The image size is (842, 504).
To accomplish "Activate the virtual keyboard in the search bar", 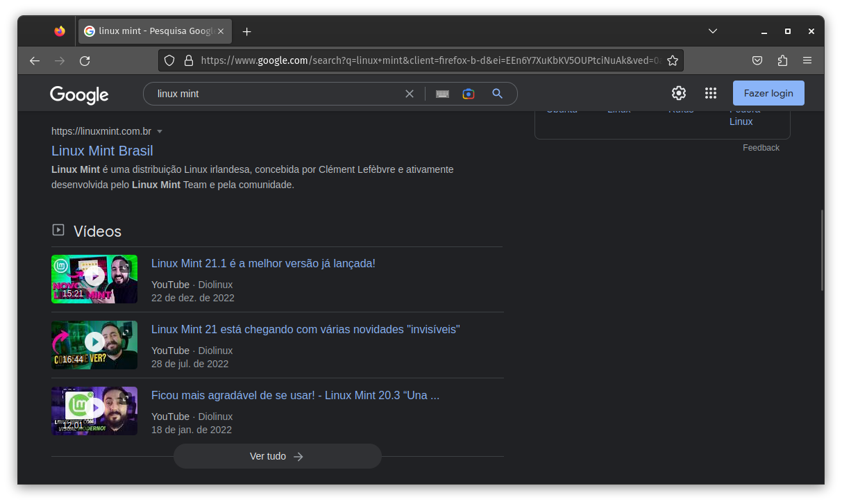I will tap(442, 93).
